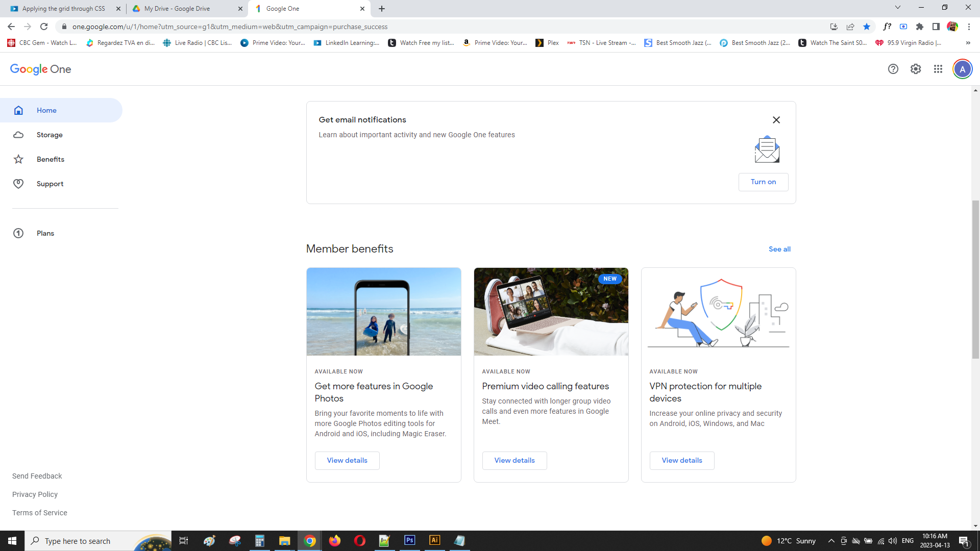Open Google One settings gear
The image size is (980, 551).
(x=916, y=69)
